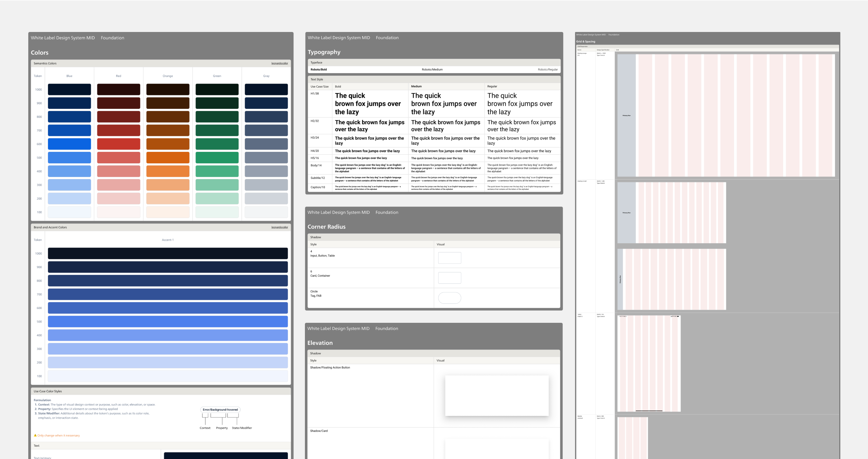
Task: Choose the Green 400 color swatch
Action: click(x=217, y=171)
